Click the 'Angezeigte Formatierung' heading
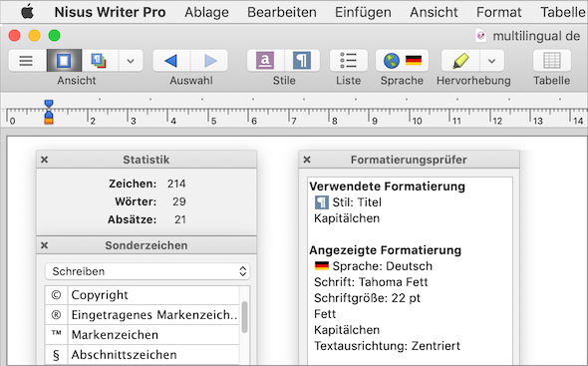Viewport: 588px width, 366px height. pos(385,250)
